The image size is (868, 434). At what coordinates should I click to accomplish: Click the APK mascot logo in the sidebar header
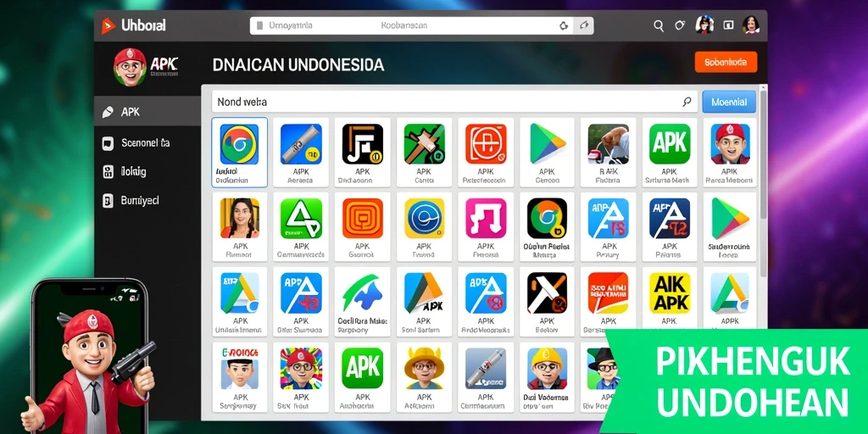(x=145, y=66)
